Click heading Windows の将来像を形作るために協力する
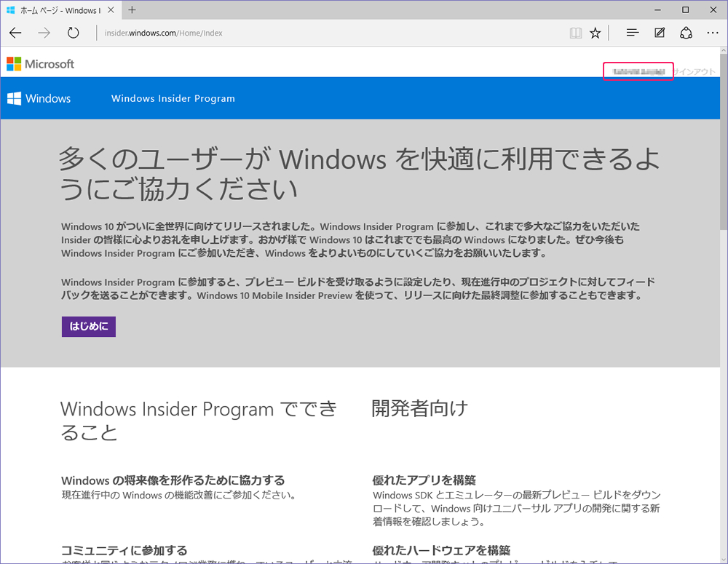Screen dimensions: 728x564 coord(173,480)
